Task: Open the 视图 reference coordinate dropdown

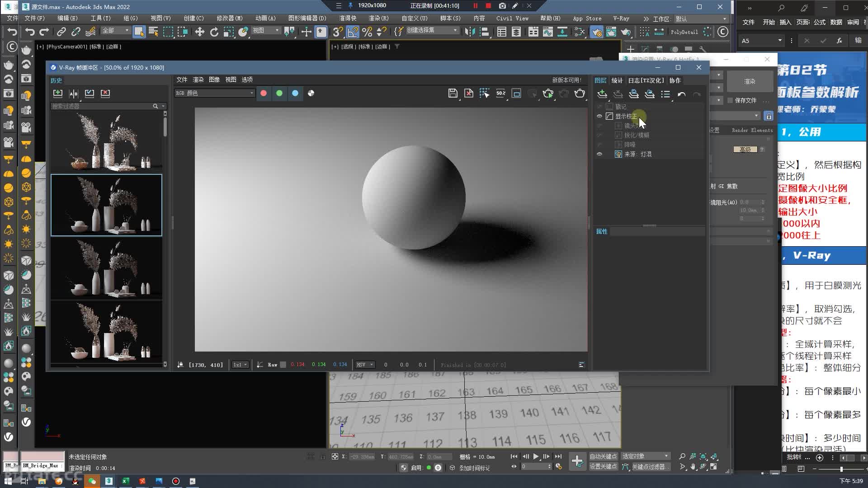Action: pyautogui.click(x=266, y=30)
